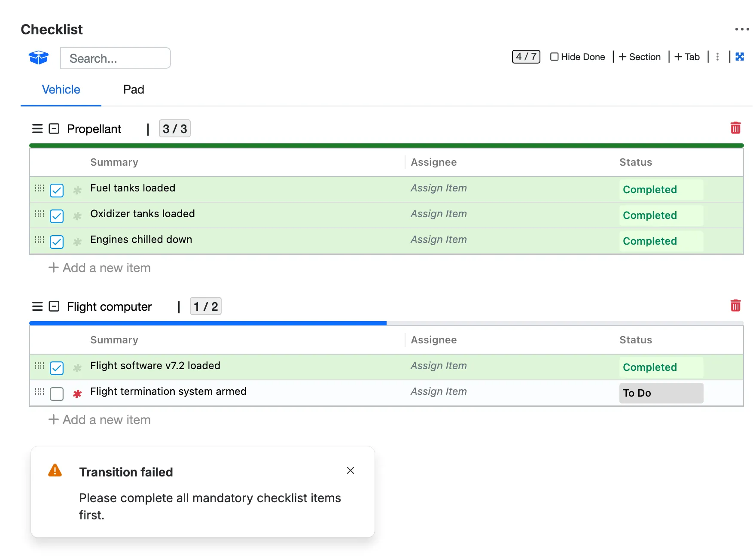Select the Vehicle tab
This screenshot has height=558, width=756.
(61, 89)
